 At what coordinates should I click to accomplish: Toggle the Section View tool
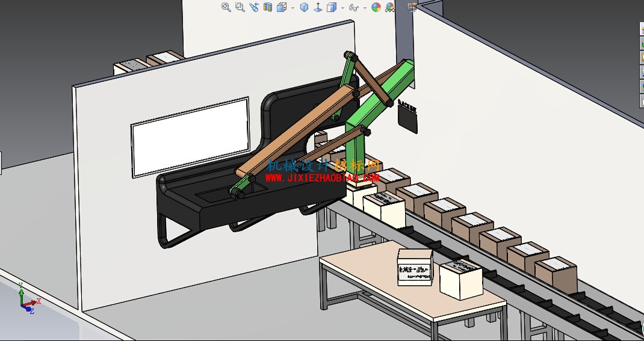[x=268, y=7]
